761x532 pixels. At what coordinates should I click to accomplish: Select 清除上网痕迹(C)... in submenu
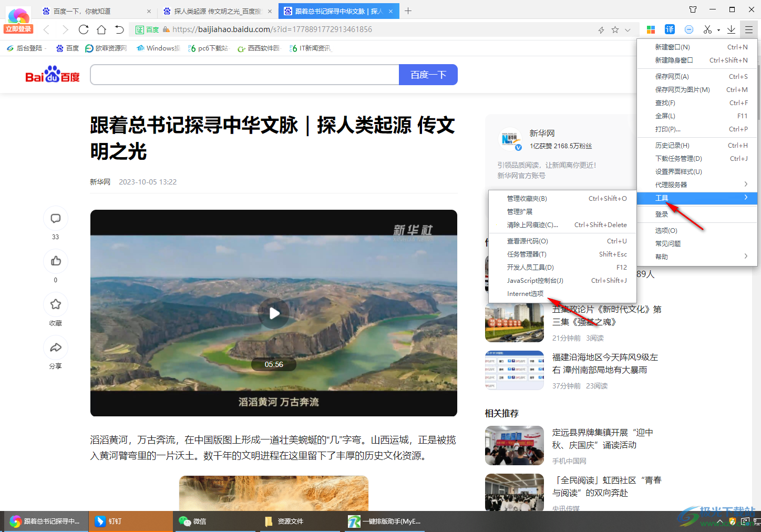(562, 224)
